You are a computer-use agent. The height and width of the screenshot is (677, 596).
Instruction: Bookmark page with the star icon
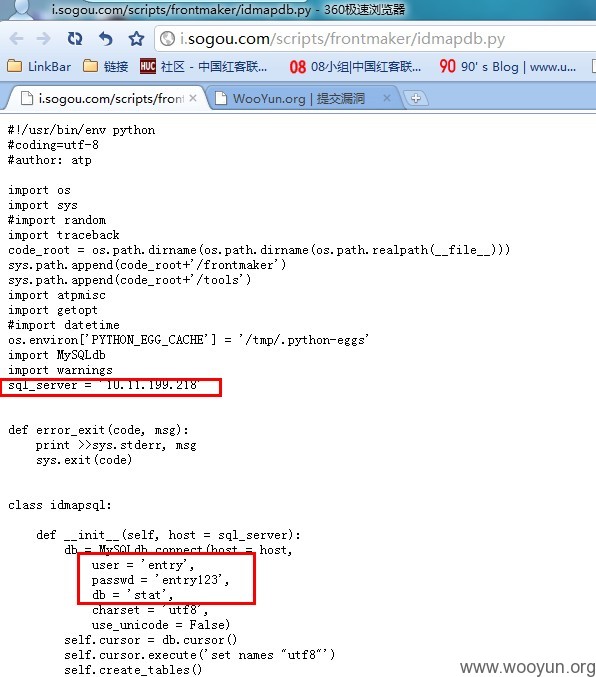(136, 39)
